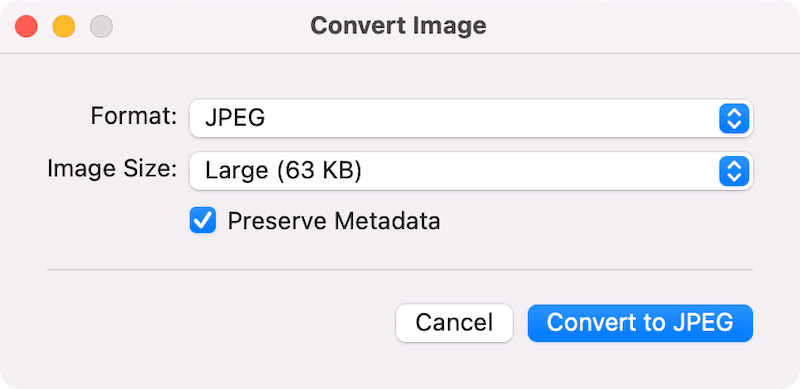Toggle metadata via the Preserve Metadata label
The height and width of the screenshot is (389, 800).
click(x=334, y=221)
